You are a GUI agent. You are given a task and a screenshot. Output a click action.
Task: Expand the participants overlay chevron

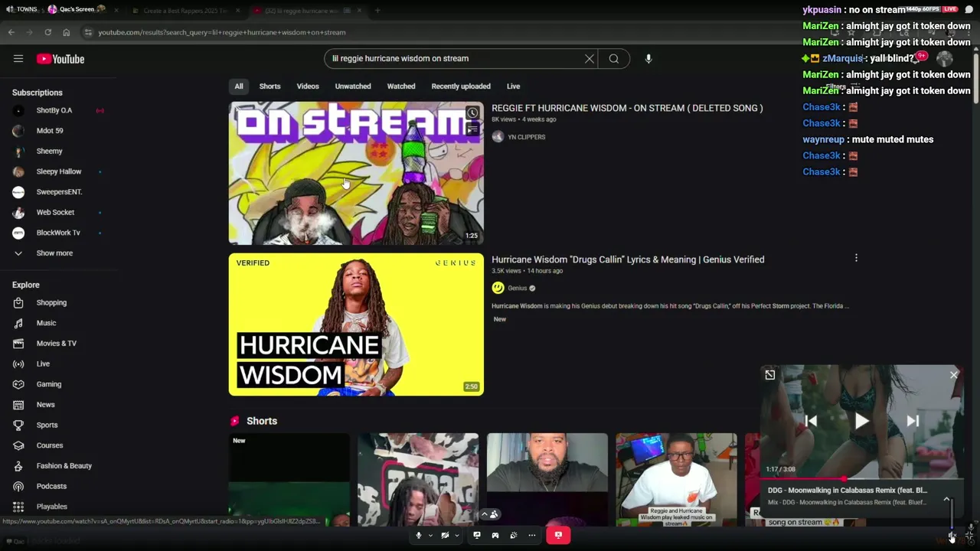484,514
